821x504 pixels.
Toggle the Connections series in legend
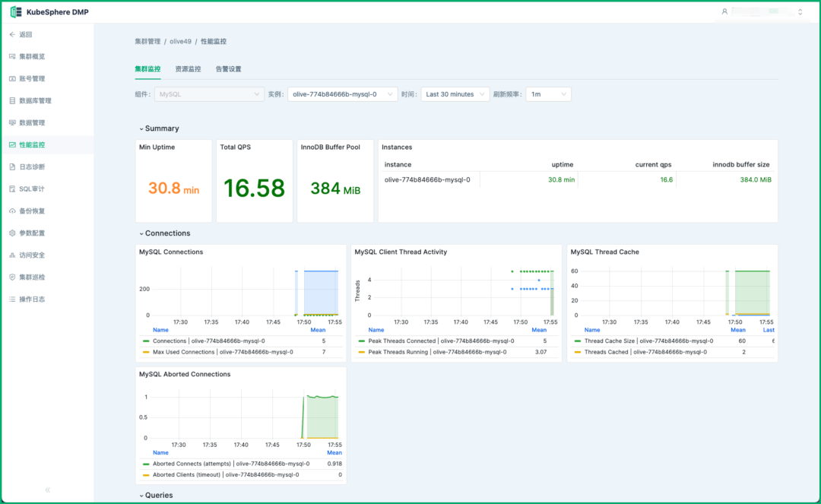coord(209,341)
